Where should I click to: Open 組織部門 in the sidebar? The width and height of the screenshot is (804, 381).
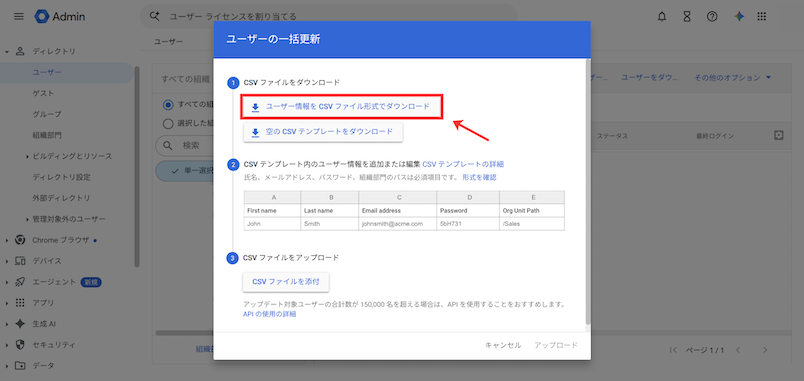click(47, 135)
